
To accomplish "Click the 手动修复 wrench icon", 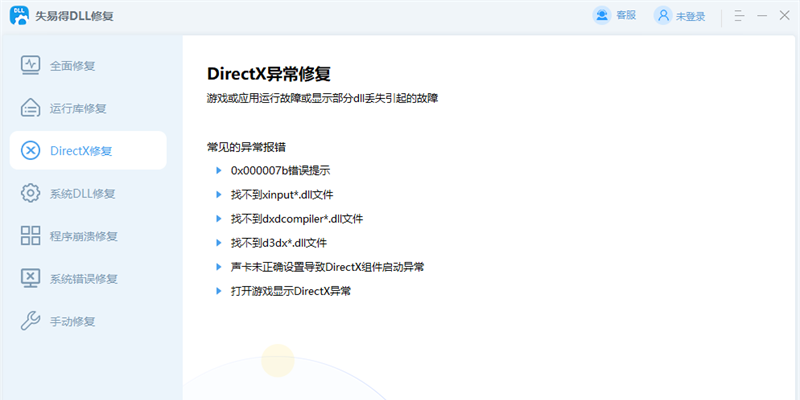I will pyautogui.click(x=31, y=321).
